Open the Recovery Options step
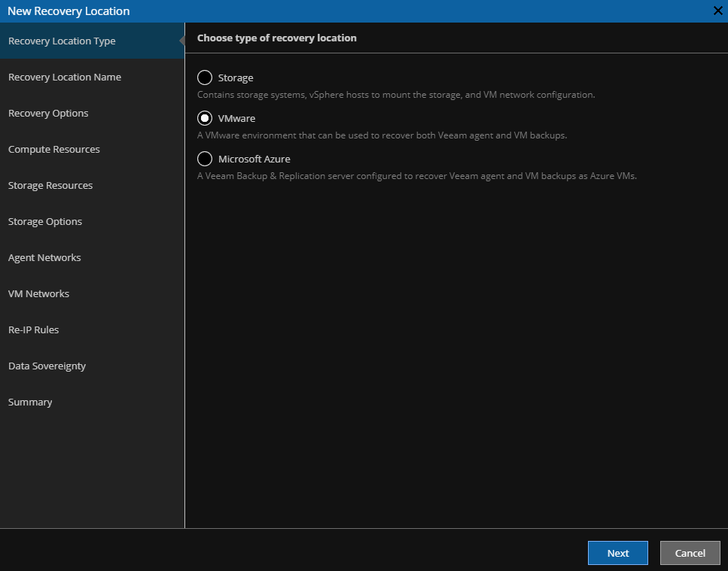Viewport: 728px width, 571px height. pyautogui.click(x=93, y=113)
